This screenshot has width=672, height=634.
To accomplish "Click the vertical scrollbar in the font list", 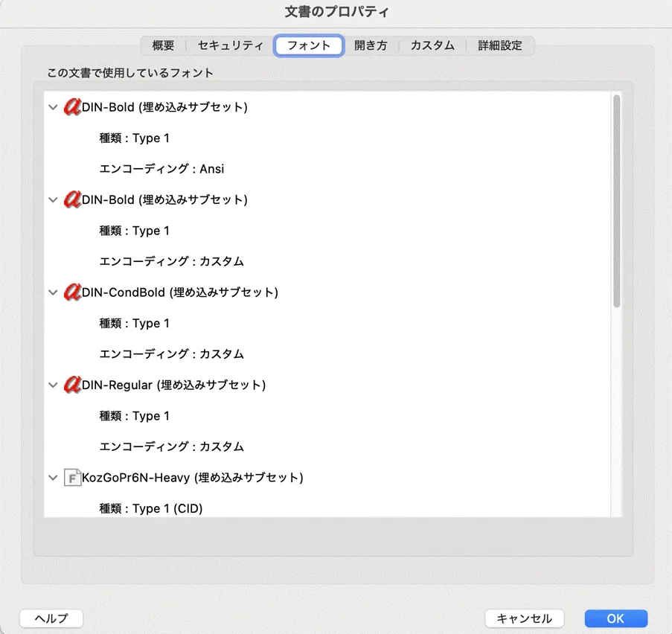I will click(x=615, y=201).
